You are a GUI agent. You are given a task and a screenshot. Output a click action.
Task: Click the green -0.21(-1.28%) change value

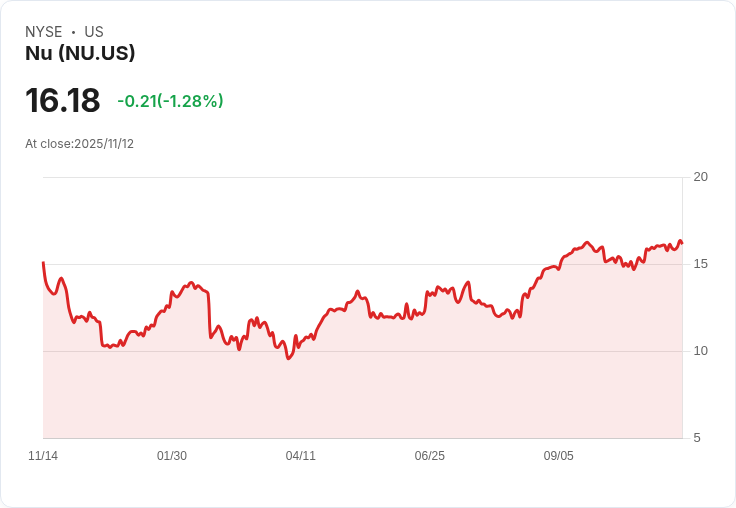click(x=170, y=101)
